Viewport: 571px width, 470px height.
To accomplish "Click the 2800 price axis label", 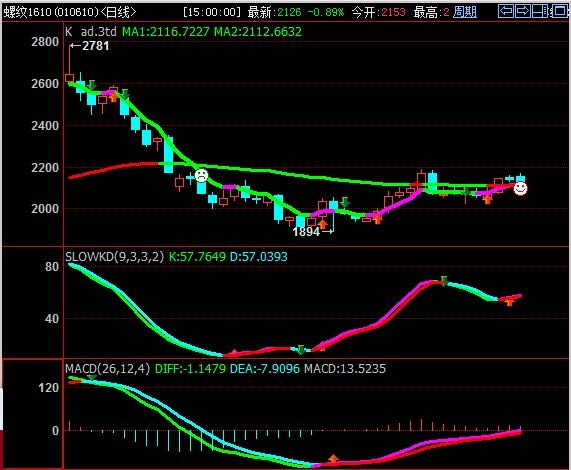I will pyautogui.click(x=45, y=42).
